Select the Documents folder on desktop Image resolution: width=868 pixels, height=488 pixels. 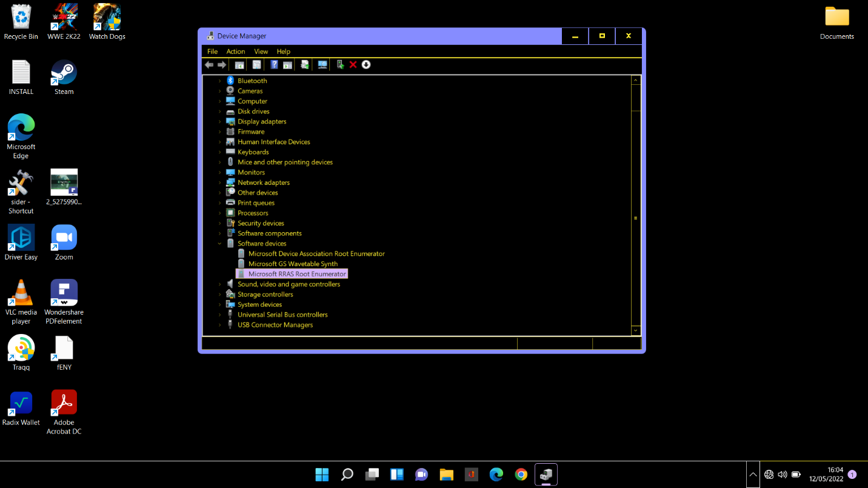[837, 22]
